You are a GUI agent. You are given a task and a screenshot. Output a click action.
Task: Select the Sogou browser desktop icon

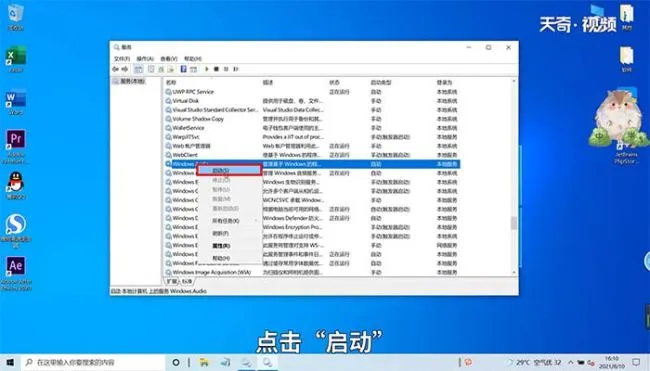point(16,230)
